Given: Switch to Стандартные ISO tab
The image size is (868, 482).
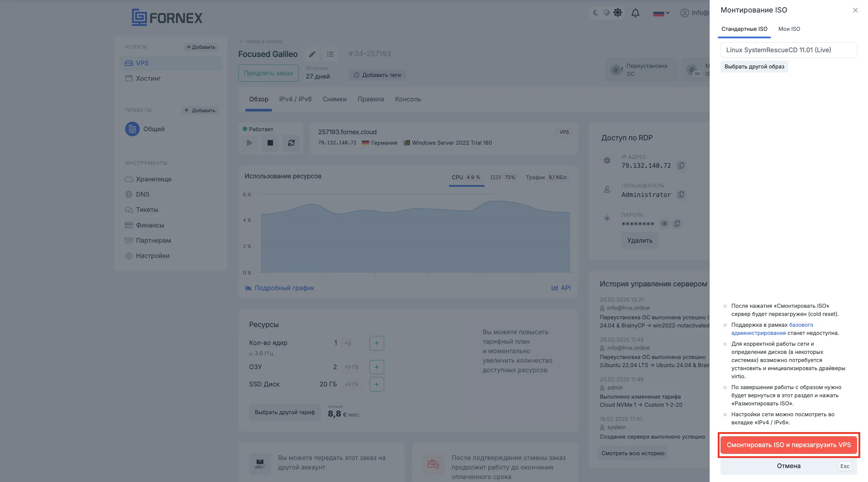Looking at the screenshot, I should 744,29.
